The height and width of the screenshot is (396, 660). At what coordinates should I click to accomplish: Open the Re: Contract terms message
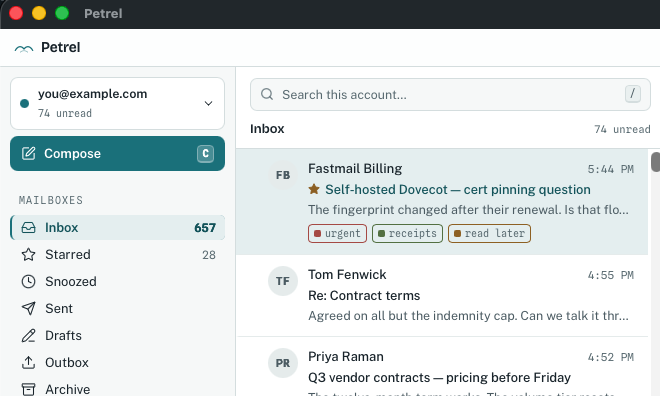click(442, 295)
